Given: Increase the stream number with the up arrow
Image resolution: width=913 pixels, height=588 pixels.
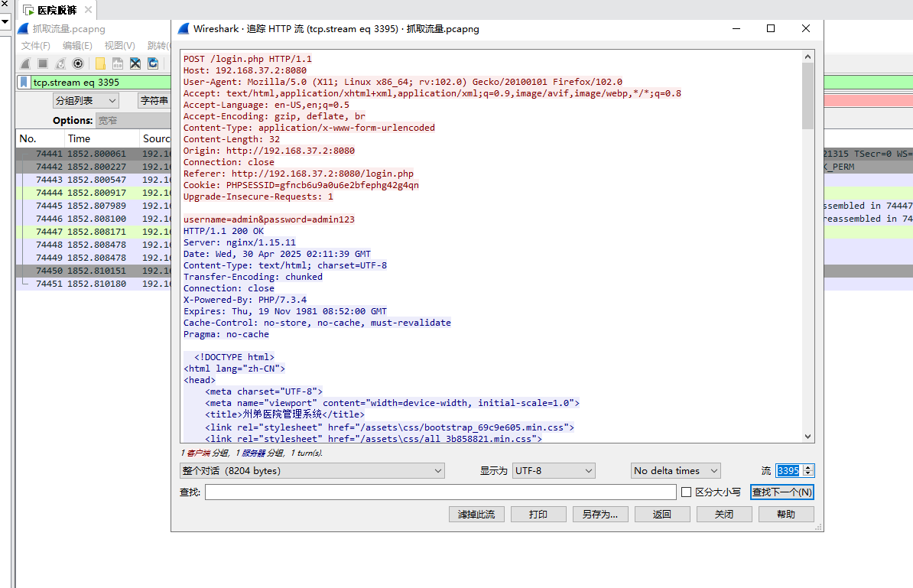Looking at the screenshot, I should [807, 467].
